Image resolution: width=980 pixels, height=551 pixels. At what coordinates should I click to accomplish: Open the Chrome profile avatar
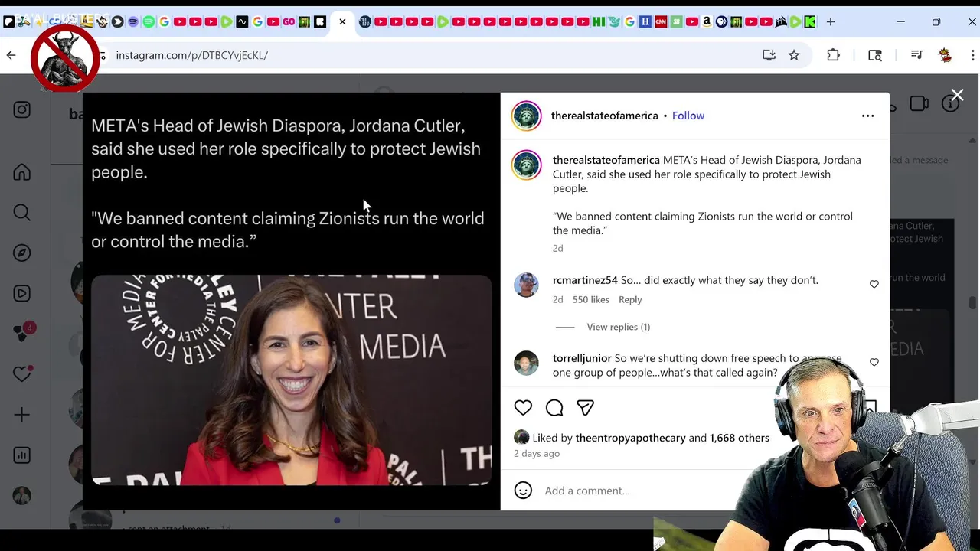pos(945,55)
